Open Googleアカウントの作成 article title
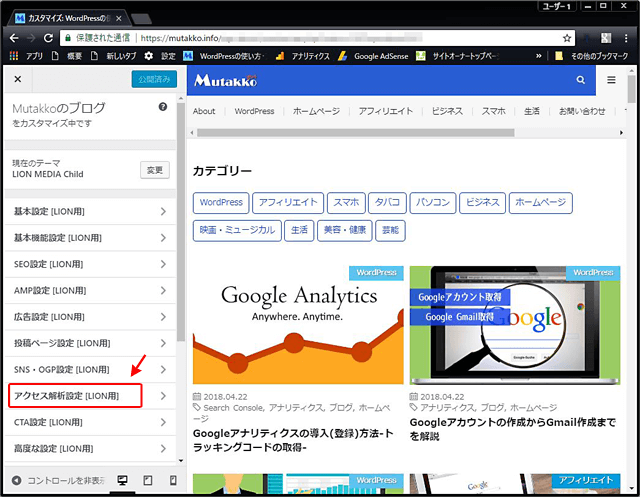 point(513,429)
